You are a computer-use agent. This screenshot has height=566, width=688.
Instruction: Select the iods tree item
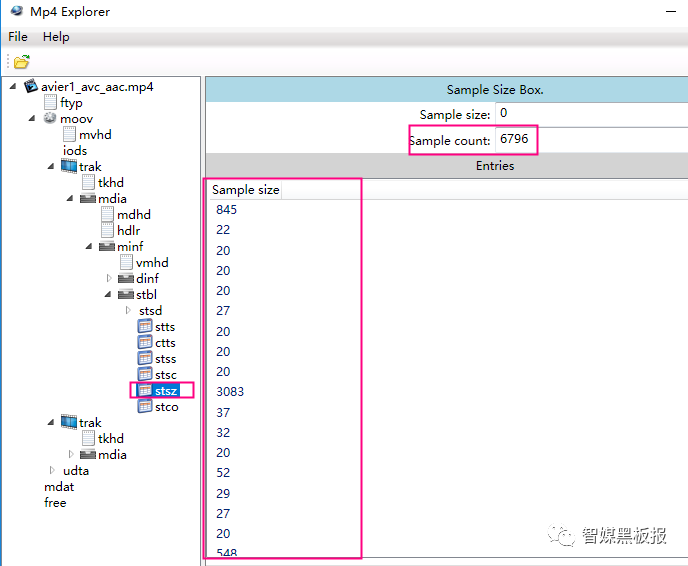point(75,150)
